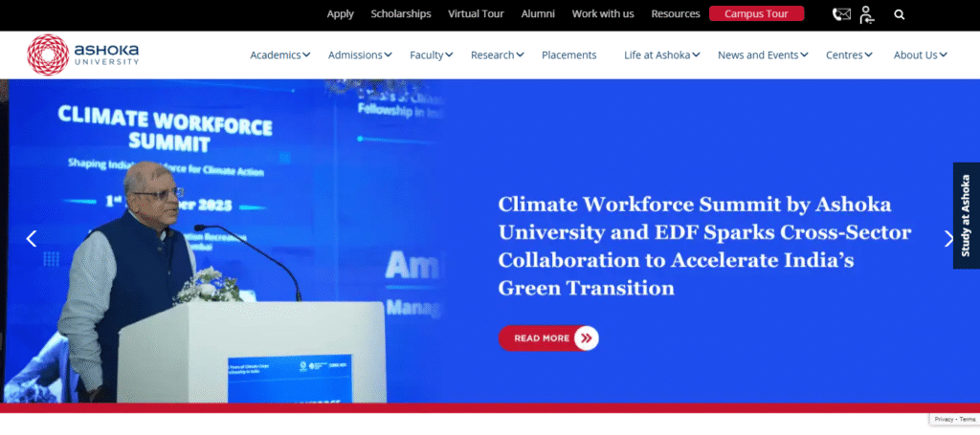The height and width of the screenshot is (435, 980).
Task: Click the user login icon
Action: (x=866, y=14)
